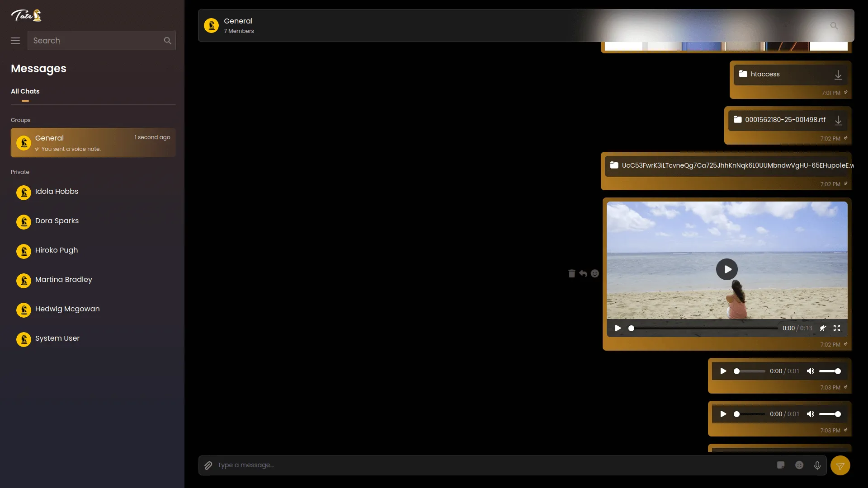Click the microphone voice note icon
Screen dimensions: 868x488
coord(817,465)
